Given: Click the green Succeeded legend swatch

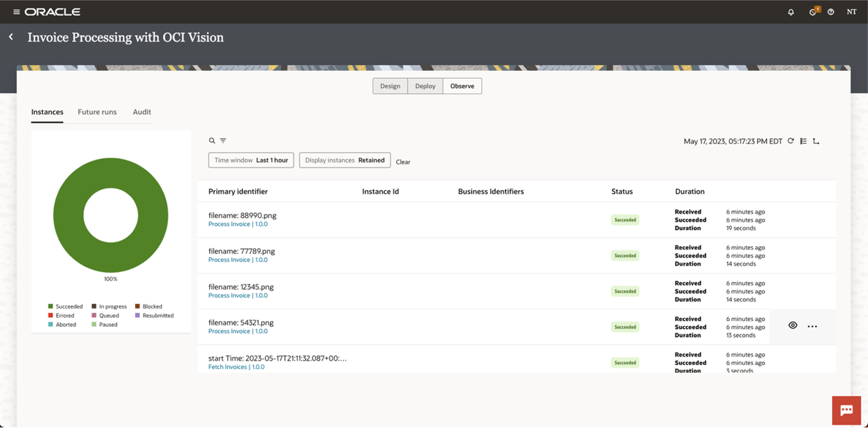Looking at the screenshot, I should point(51,307).
